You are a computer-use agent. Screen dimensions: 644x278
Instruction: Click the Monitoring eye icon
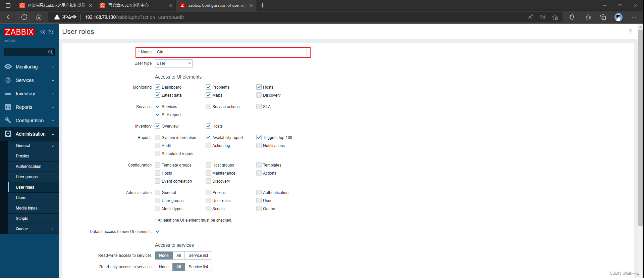[x=8, y=66]
